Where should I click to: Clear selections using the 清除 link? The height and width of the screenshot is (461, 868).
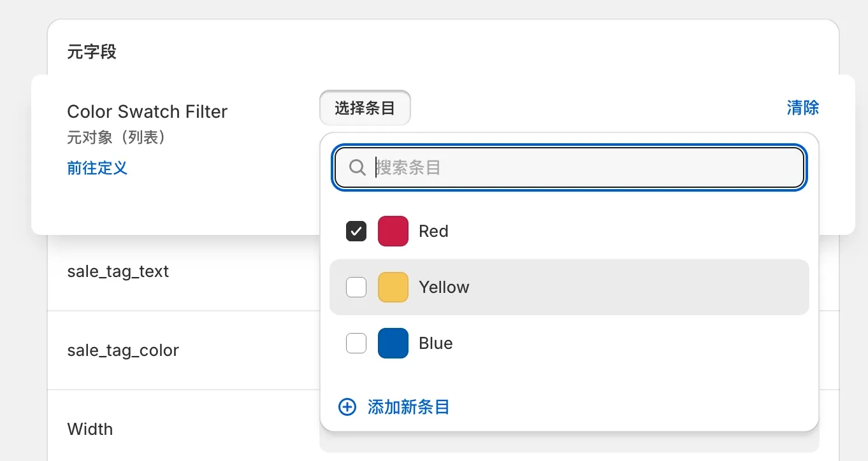click(803, 108)
